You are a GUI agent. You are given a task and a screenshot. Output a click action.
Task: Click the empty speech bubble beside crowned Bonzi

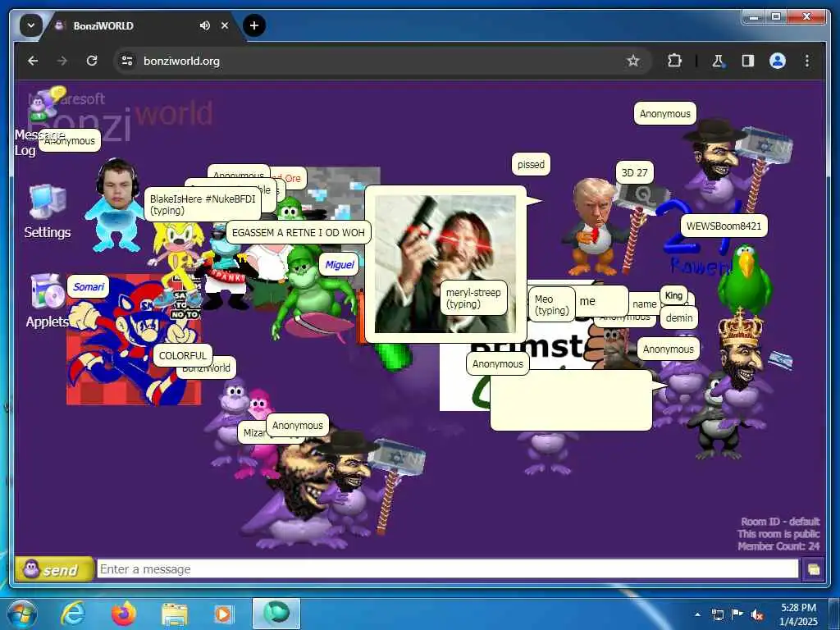coord(571,400)
